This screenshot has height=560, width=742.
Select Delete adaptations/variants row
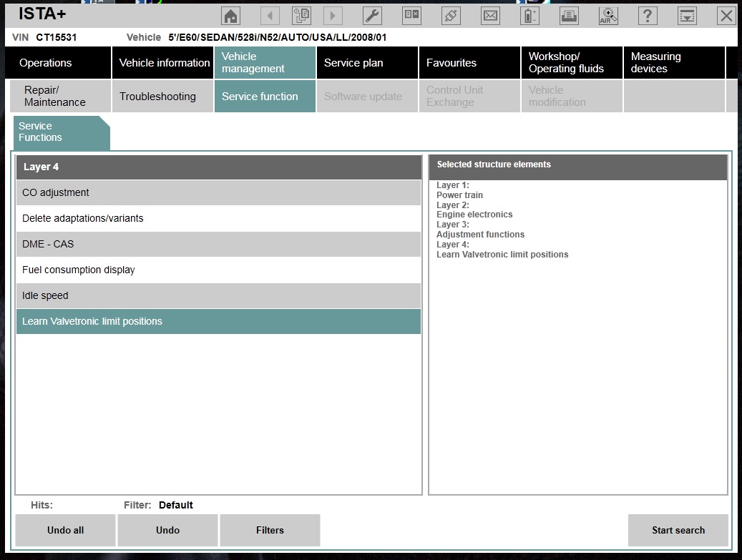(x=218, y=218)
